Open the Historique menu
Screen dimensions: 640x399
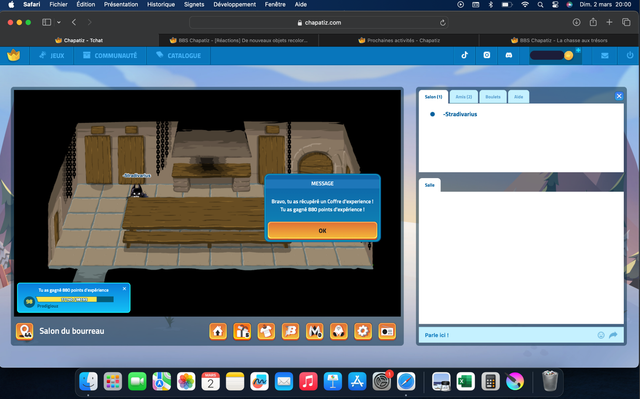161,4
